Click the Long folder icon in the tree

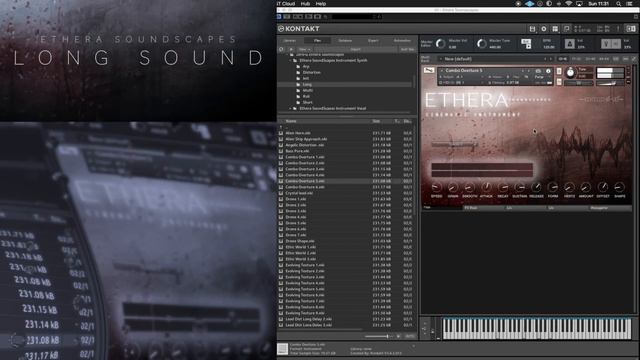tap(298, 84)
